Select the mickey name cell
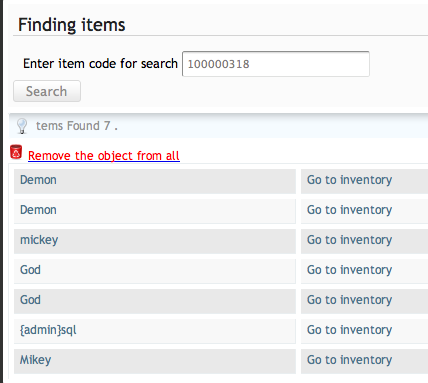Image resolution: width=428 pixels, height=383 pixels. [155, 241]
